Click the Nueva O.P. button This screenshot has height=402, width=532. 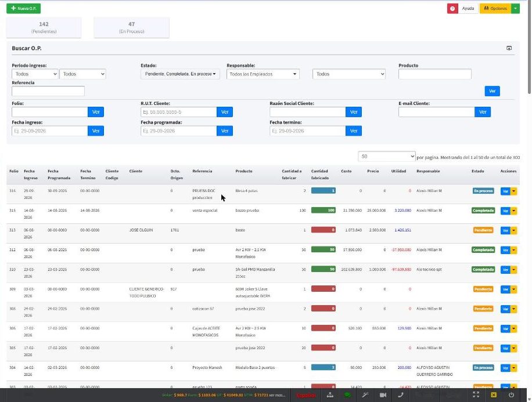[23, 9]
